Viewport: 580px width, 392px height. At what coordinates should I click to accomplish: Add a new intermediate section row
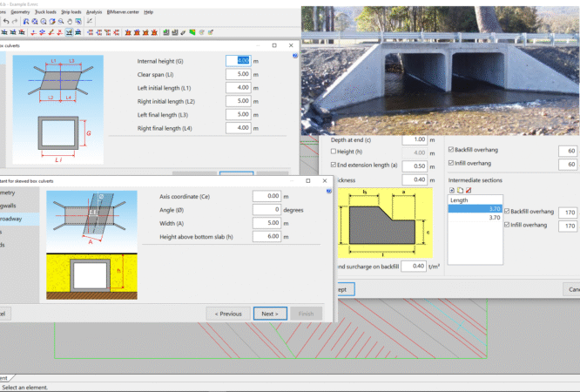[451, 189]
